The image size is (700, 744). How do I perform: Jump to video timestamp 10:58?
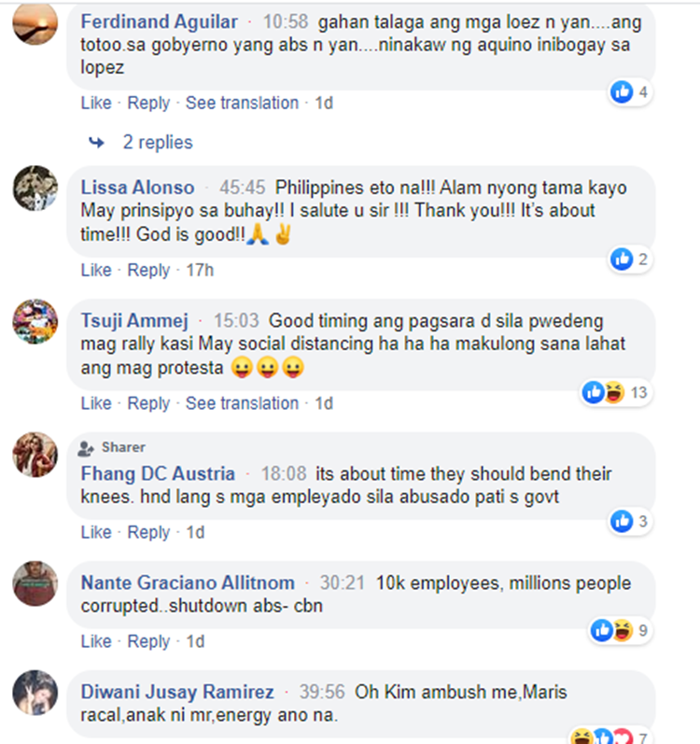tap(286, 21)
